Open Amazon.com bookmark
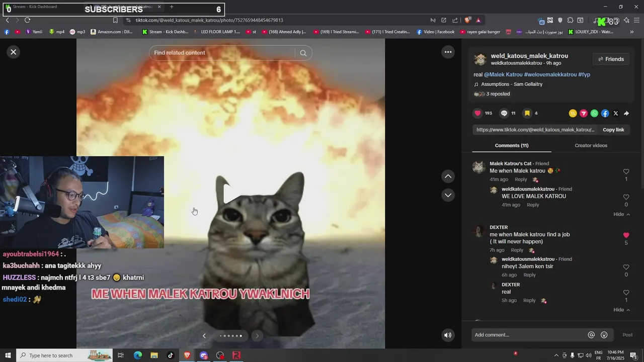Screen dimensions: 644x362 pyautogui.click(x=112, y=32)
